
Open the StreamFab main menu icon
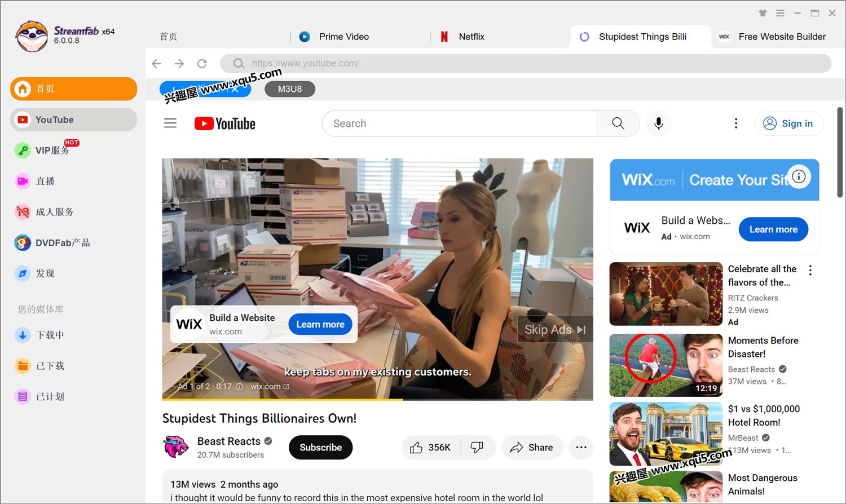click(x=780, y=13)
